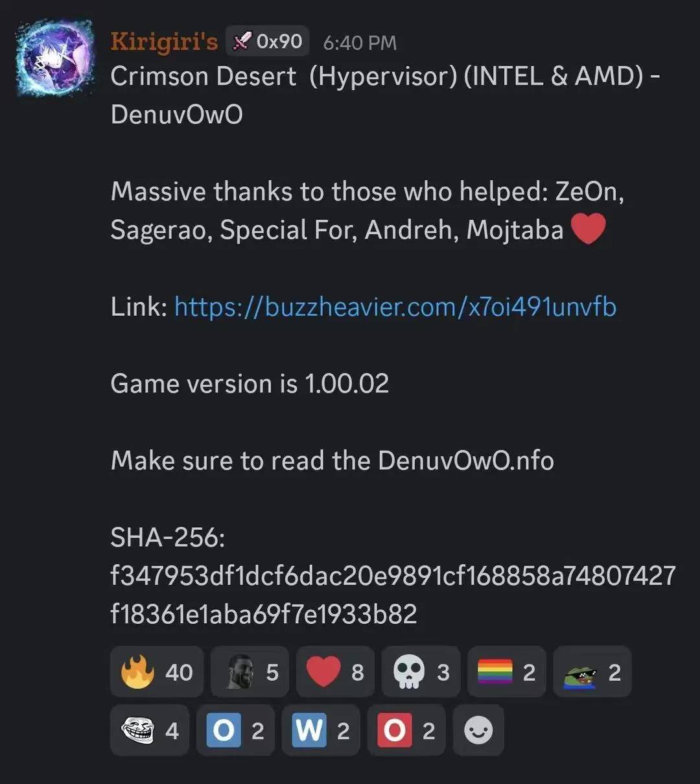Click the blue W letter reaction
Image resolution: width=700 pixels, height=784 pixels.
[321, 731]
